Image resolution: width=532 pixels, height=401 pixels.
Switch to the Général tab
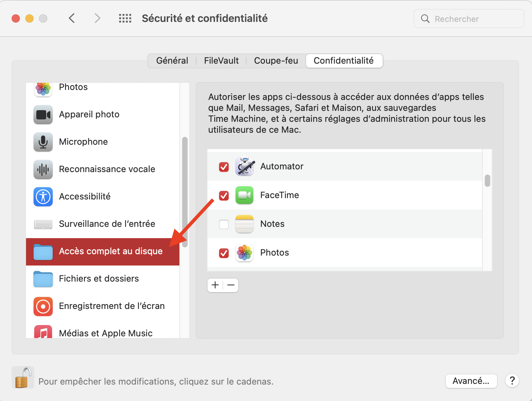point(172,61)
